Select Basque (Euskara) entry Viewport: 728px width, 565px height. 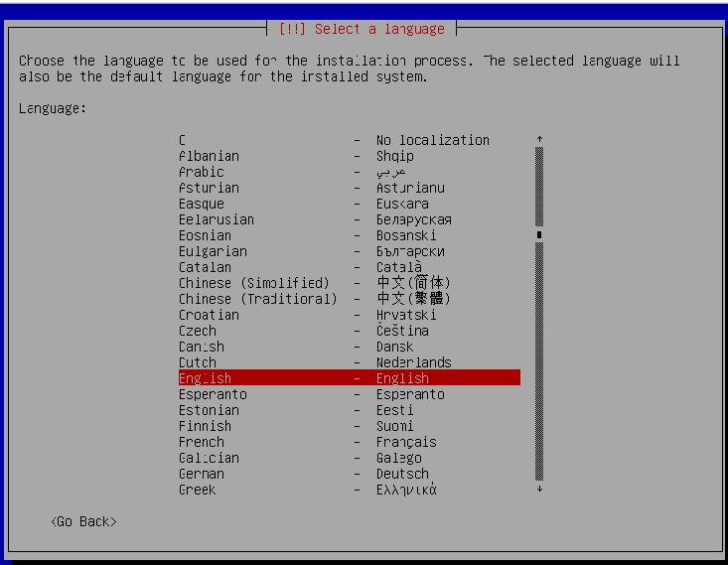pyautogui.click(x=350, y=204)
